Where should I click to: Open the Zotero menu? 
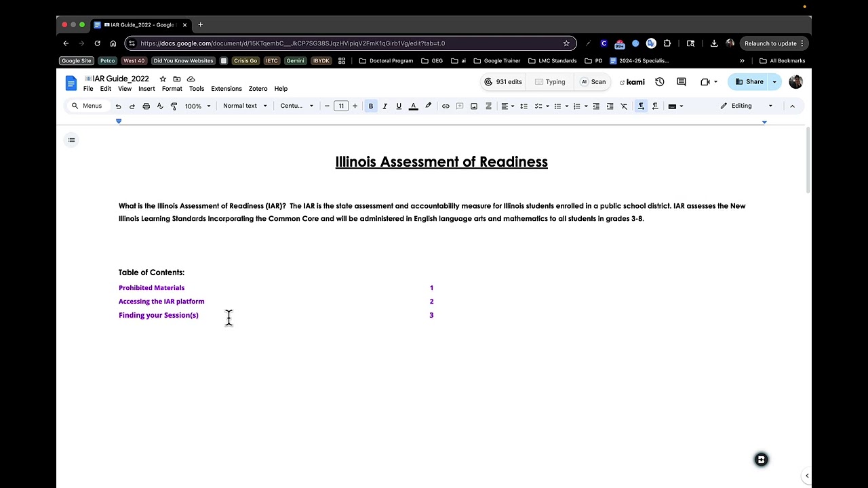point(258,89)
